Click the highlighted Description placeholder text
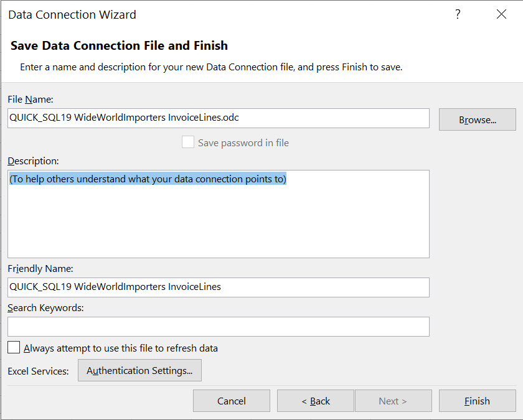The width and height of the screenshot is (523, 420). [x=148, y=179]
